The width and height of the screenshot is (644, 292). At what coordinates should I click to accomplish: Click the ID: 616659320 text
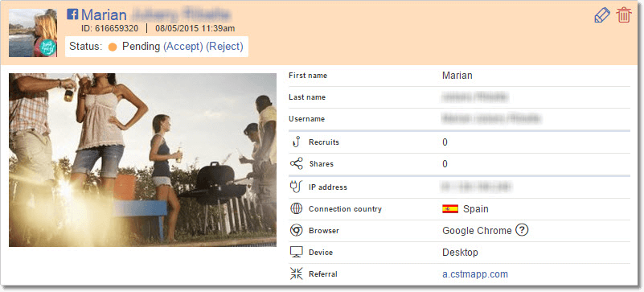pyautogui.click(x=110, y=28)
